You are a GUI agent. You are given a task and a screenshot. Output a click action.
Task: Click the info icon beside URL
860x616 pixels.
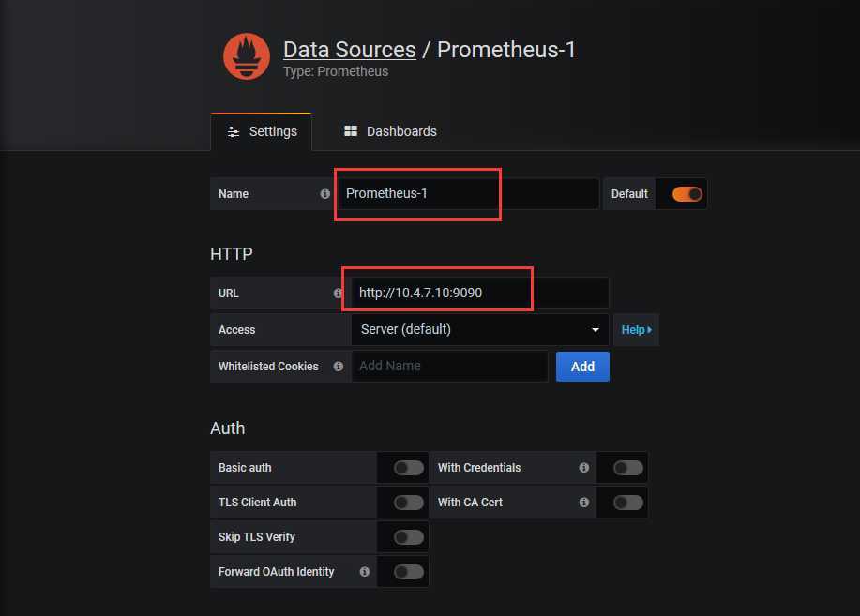point(338,293)
